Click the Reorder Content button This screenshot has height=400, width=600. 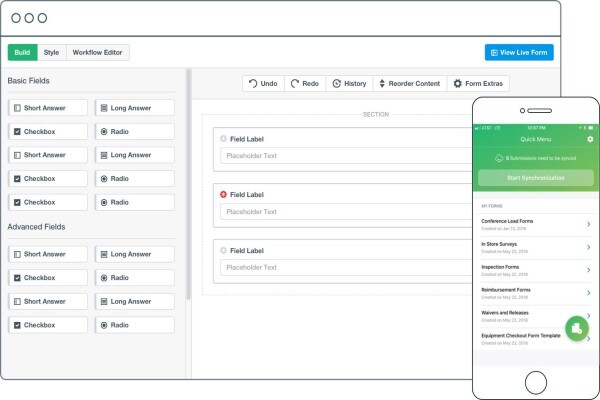(410, 83)
